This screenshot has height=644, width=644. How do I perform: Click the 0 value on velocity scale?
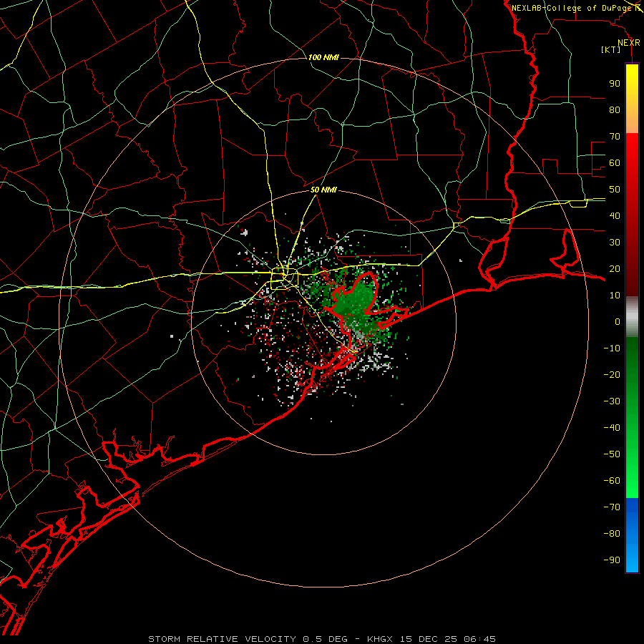[x=618, y=321]
